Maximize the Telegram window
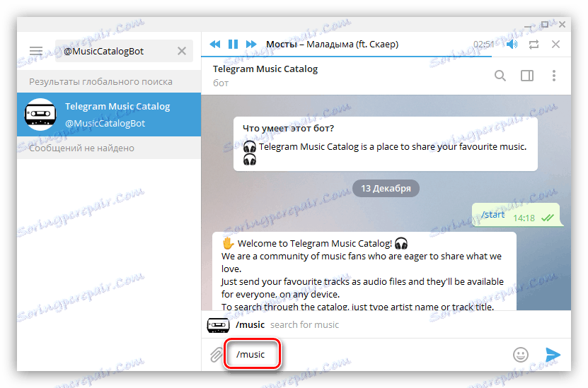This screenshot has height=388, width=588. point(545,25)
